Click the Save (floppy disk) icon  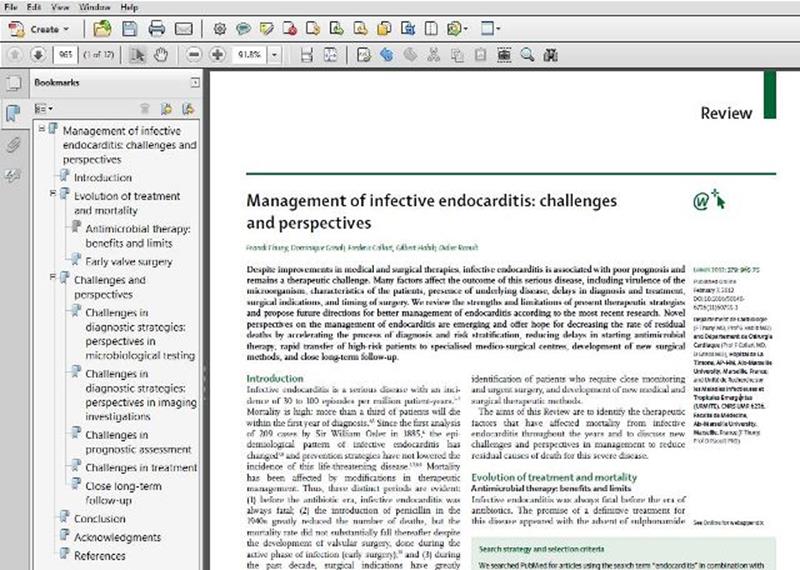[x=131, y=29]
